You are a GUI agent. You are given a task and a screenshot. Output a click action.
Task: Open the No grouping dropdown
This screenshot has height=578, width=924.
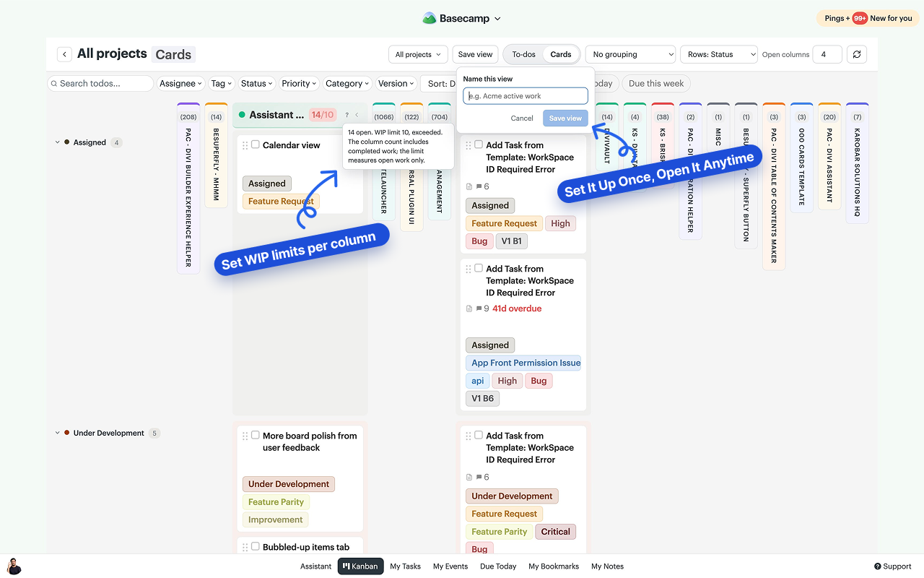pyautogui.click(x=630, y=54)
